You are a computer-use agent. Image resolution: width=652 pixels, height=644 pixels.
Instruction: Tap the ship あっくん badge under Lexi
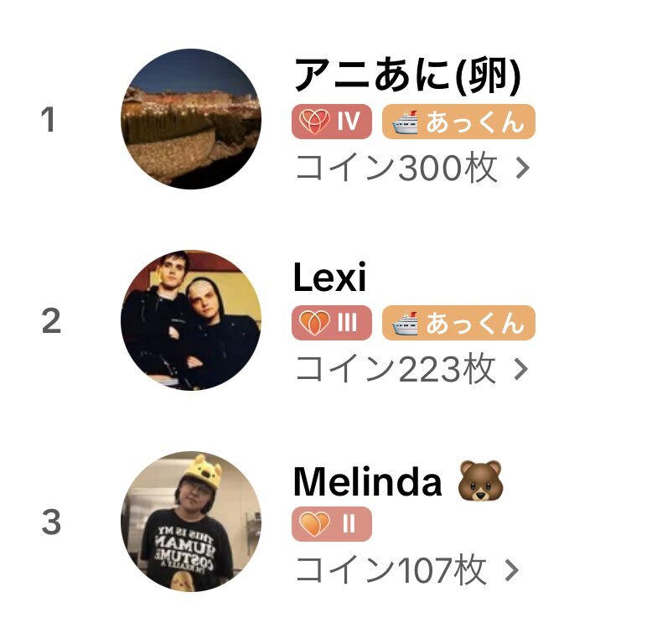[458, 323]
